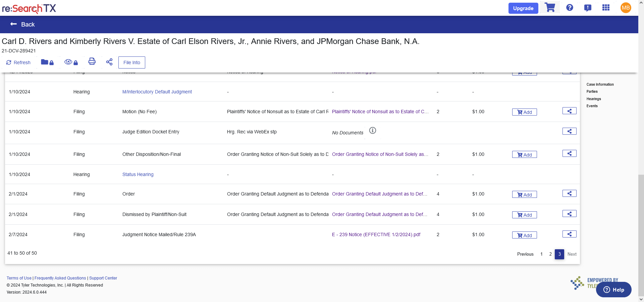Select current page 3 in pagination

559,254
